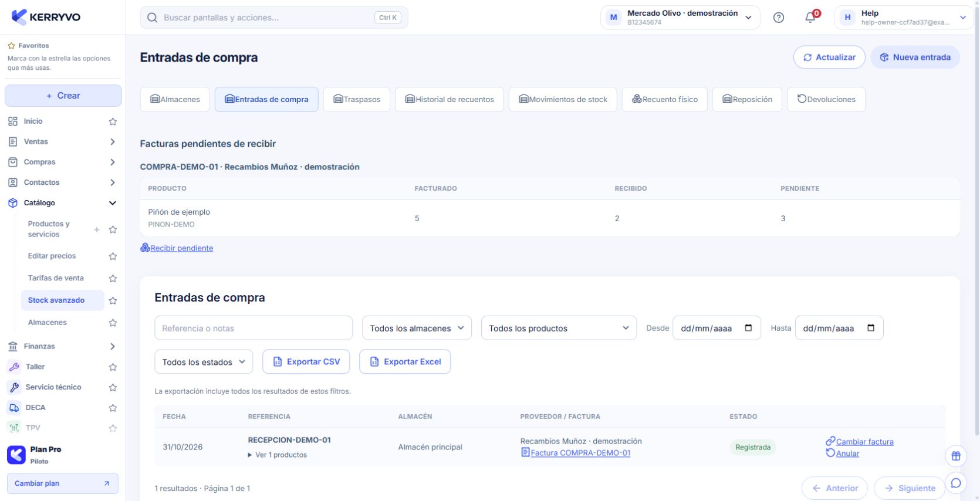Click Exportar Excel button
The image size is (980, 501).
[x=405, y=362]
